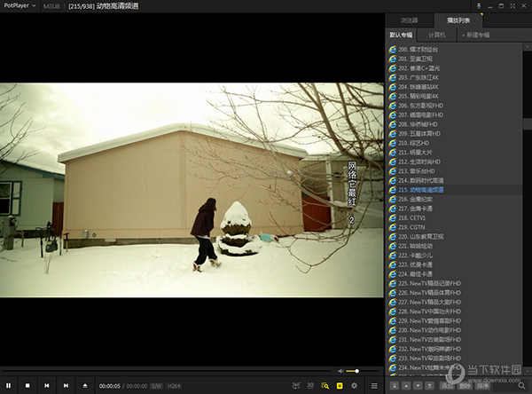Enable 360 degree video mode icon
The image size is (532, 394).
(x=296, y=385)
